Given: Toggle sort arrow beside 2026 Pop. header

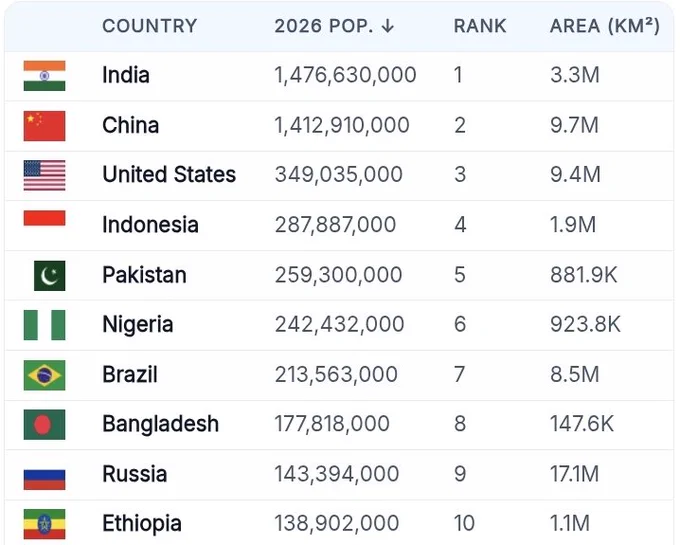Looking at the screenshot, I should click(x=388, y=26).
